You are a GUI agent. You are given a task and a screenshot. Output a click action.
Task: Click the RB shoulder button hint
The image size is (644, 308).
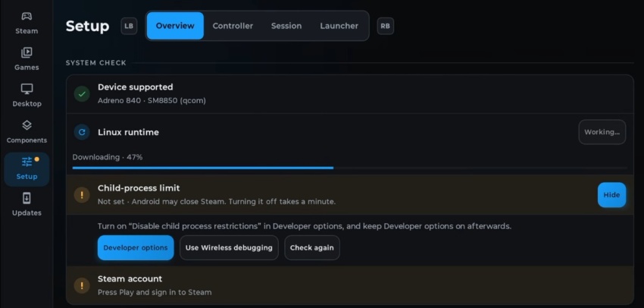385,26
